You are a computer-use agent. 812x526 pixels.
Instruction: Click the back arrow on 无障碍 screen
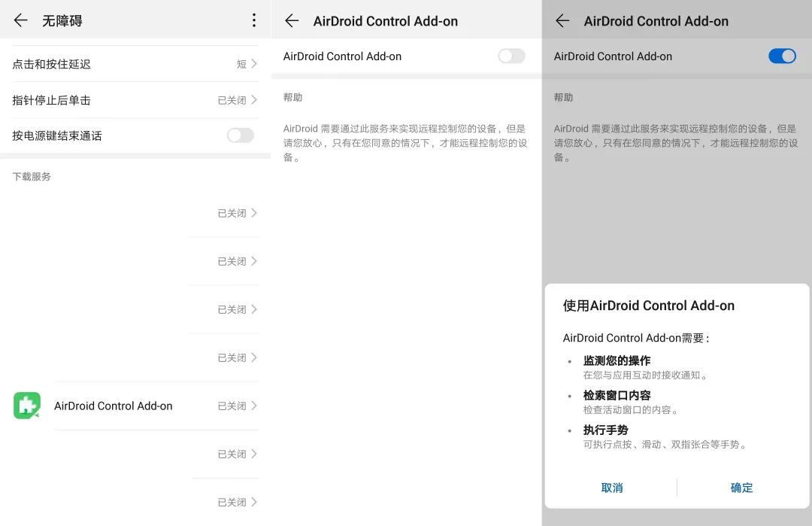click(20, 20)
